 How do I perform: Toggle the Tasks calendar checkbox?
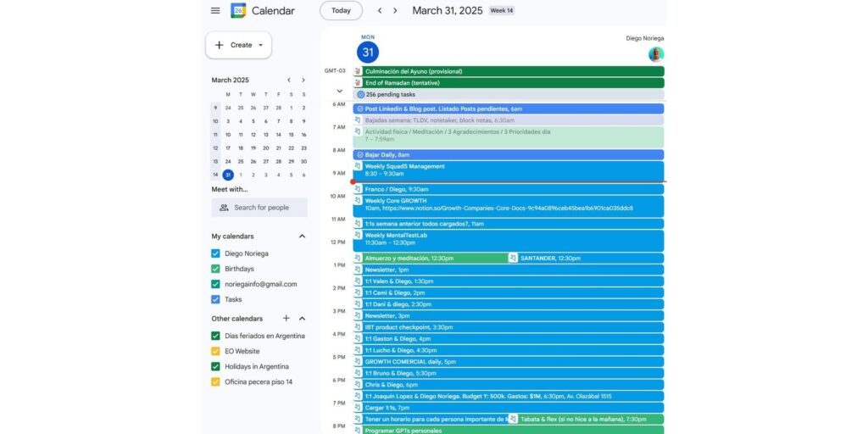pyautogui.click(x=215, y=299)
